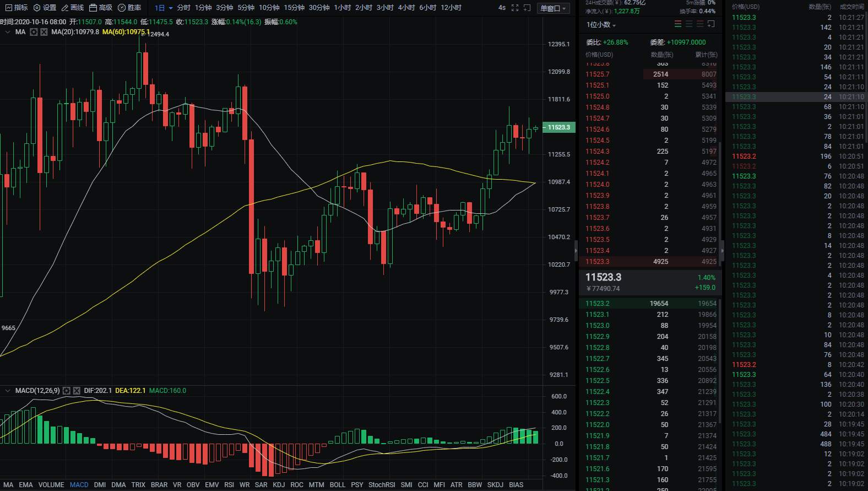Collapse trades list using right panel handle
Screen dimensions: 868x491
(x=723, y=250)
